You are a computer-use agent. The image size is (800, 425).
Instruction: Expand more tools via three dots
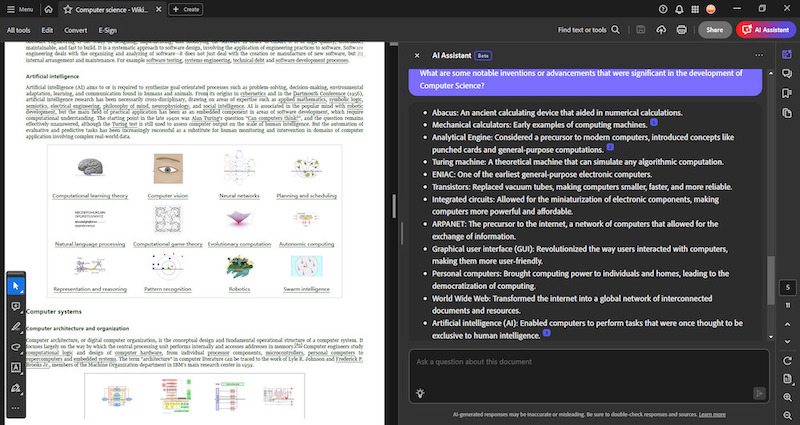tap(15, 408)
